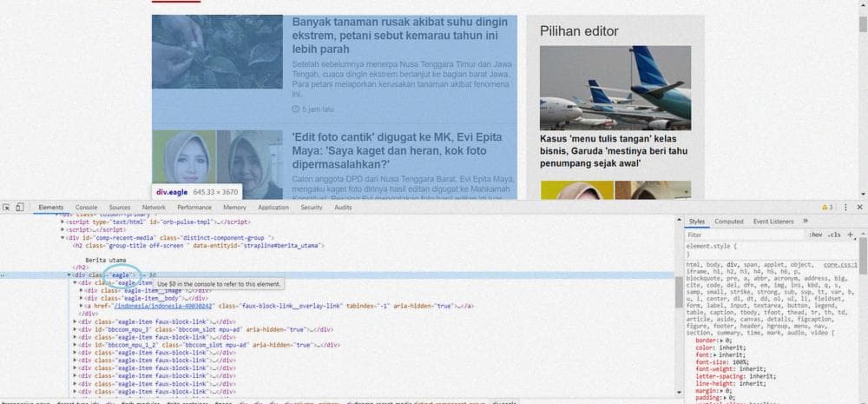Screen dimensions: 868x404
Task: Open the Security tab
Action: coord(312,208)
